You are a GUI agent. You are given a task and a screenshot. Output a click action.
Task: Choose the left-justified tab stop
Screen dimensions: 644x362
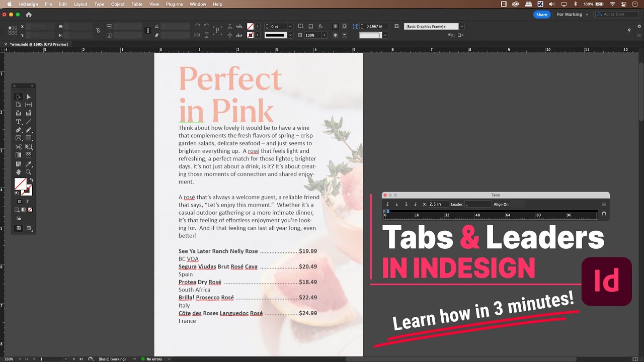(x=387, y=204)
